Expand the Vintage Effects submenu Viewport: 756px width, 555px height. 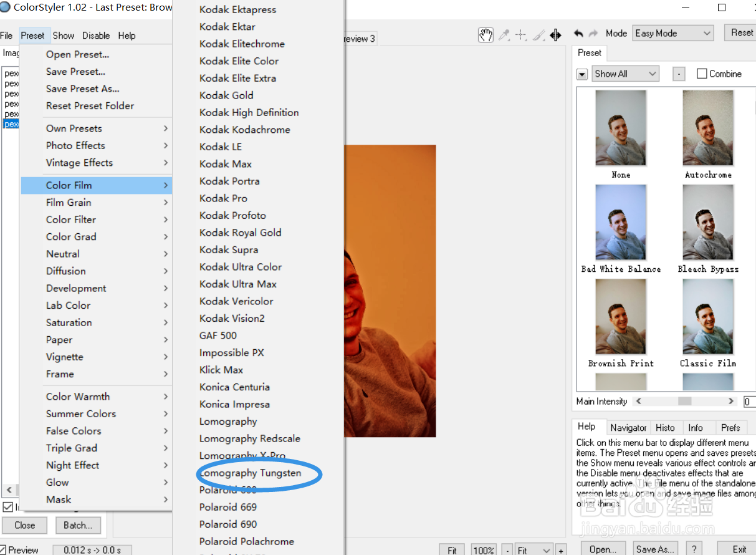click(96, 163)
